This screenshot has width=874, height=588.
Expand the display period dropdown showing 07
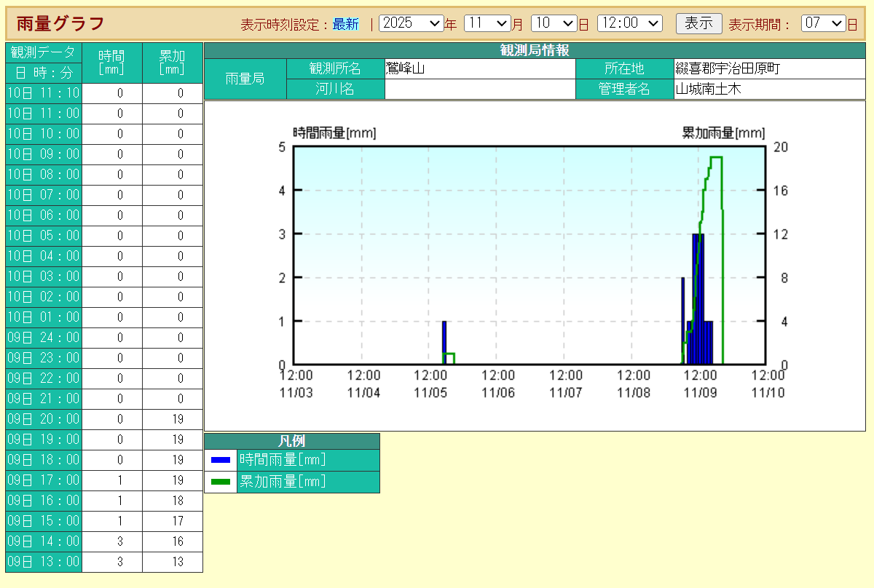(823, 23)
